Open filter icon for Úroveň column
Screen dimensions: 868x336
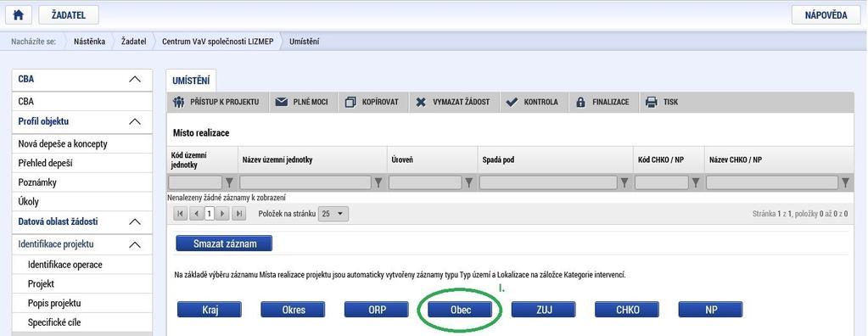click(469, 182)
